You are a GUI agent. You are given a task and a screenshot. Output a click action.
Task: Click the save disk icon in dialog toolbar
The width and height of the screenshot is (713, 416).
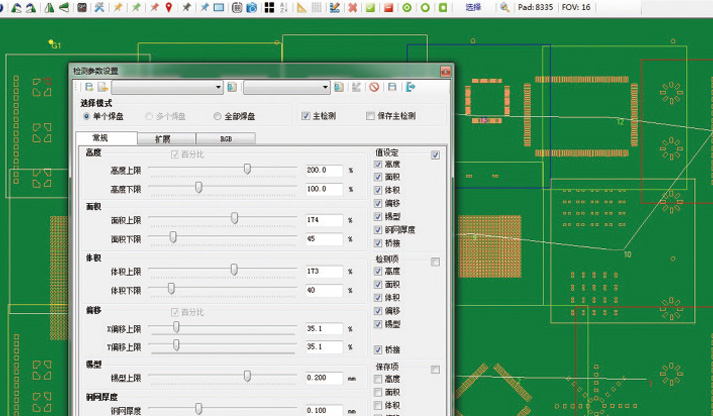click(x=392, y=88)
